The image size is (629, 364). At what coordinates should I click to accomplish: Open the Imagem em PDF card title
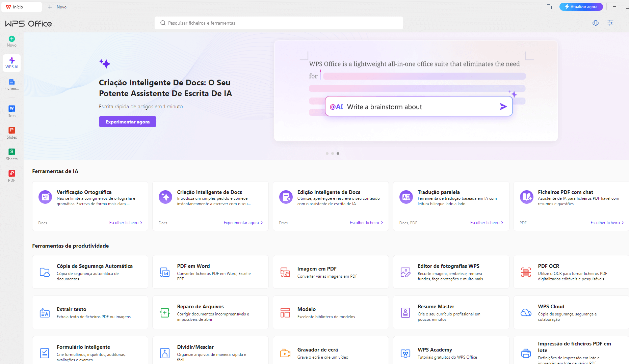[x=317, y=269]
